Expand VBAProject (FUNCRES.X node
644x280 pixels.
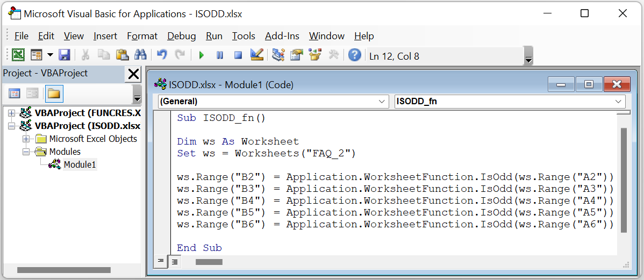(x=11, y=113)
